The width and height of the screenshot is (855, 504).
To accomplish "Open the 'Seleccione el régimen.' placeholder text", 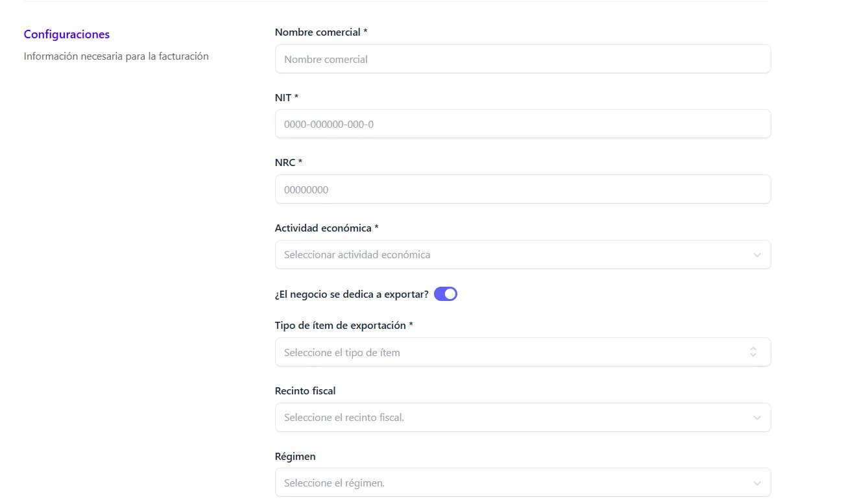I will (334, 483).
